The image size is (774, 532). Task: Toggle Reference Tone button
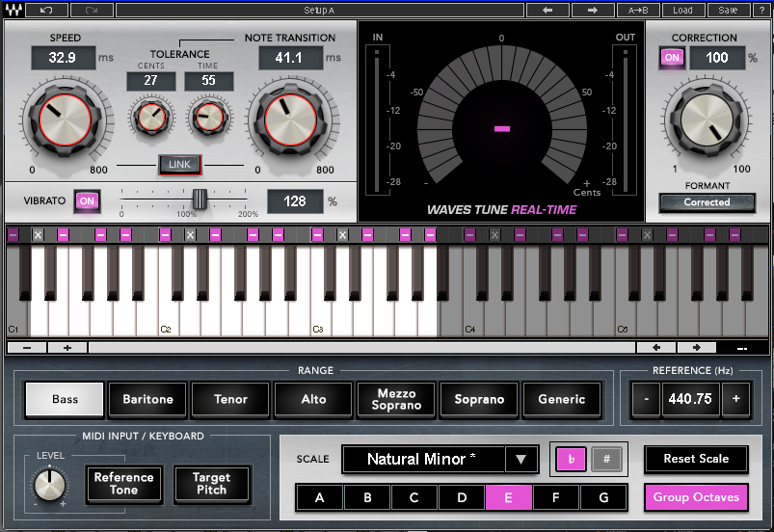pos(124,484)
